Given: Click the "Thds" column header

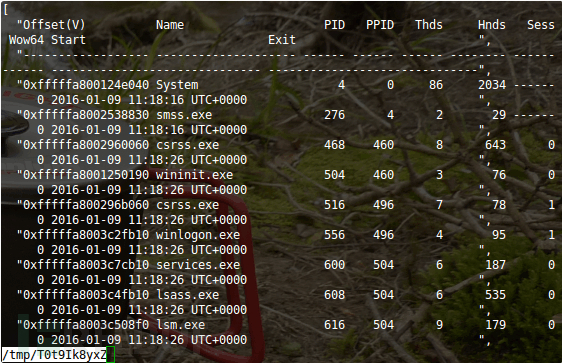Looking at the screenshot, I should [429, 25].
